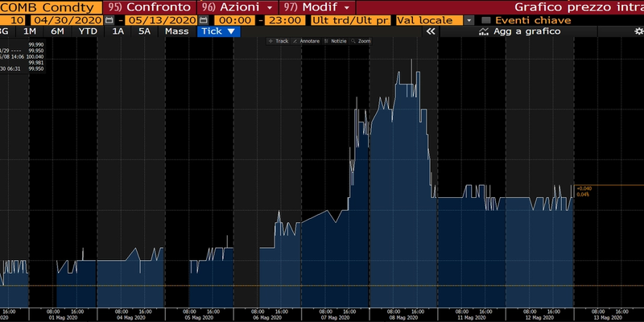Edit the start time 00:00 field
644x322 pixels.
coord(235,21)
